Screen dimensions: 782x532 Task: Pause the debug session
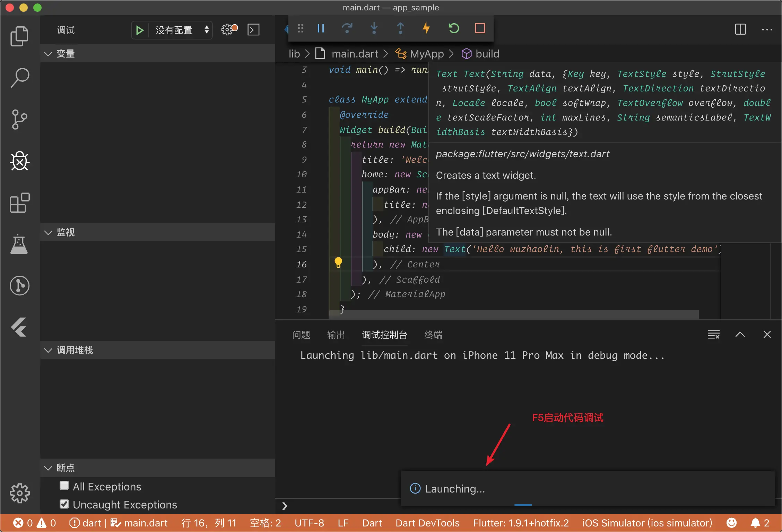coord(321,28)
